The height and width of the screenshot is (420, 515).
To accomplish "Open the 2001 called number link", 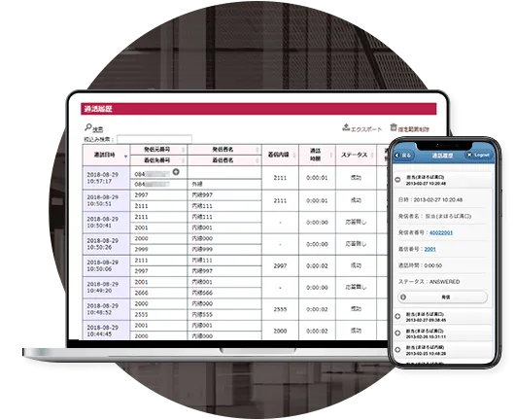I will (x=429, y=249).
